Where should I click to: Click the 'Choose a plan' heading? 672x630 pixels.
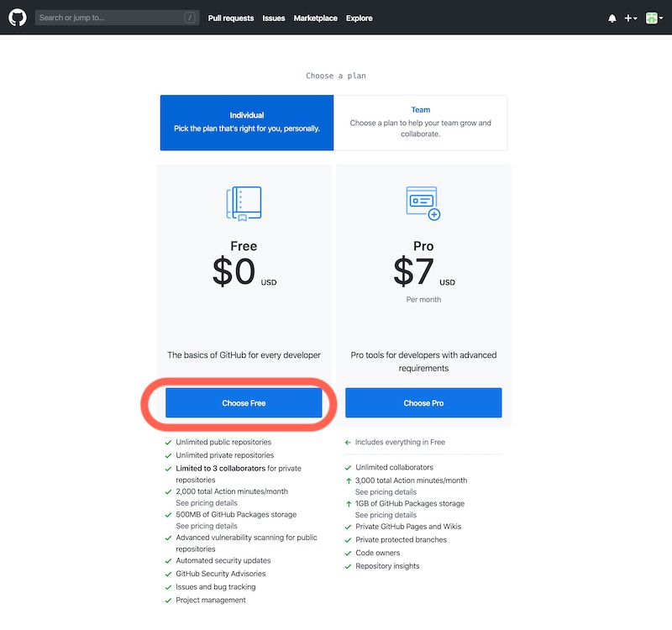click(x=336, y=76)
